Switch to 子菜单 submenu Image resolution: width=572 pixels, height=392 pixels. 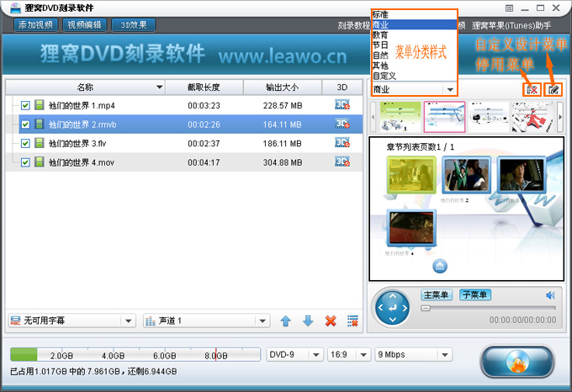(x=475, y=294)
